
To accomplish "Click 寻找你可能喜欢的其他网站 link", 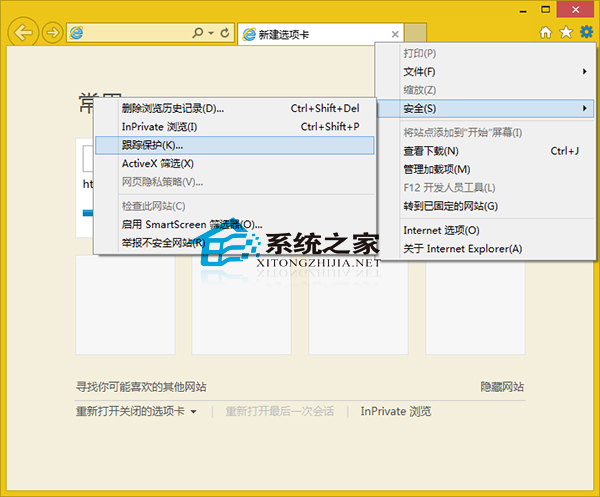I will coord(141,387).
